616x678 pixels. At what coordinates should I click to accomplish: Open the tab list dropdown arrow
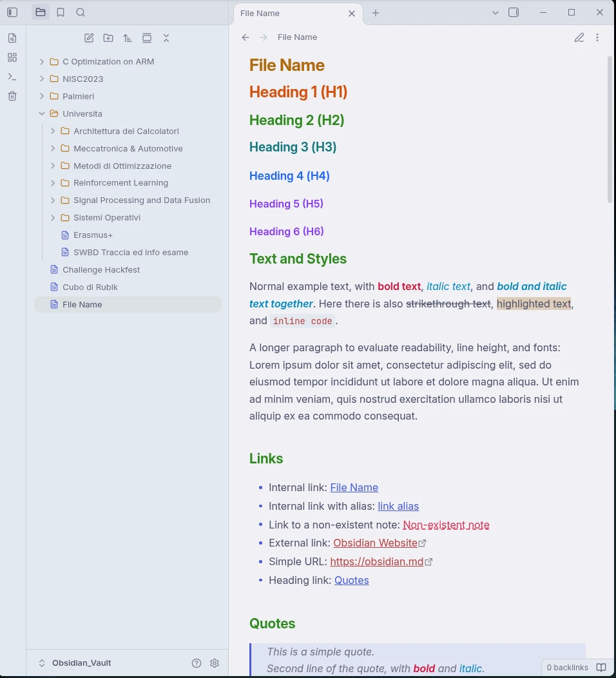click(496, 12)
